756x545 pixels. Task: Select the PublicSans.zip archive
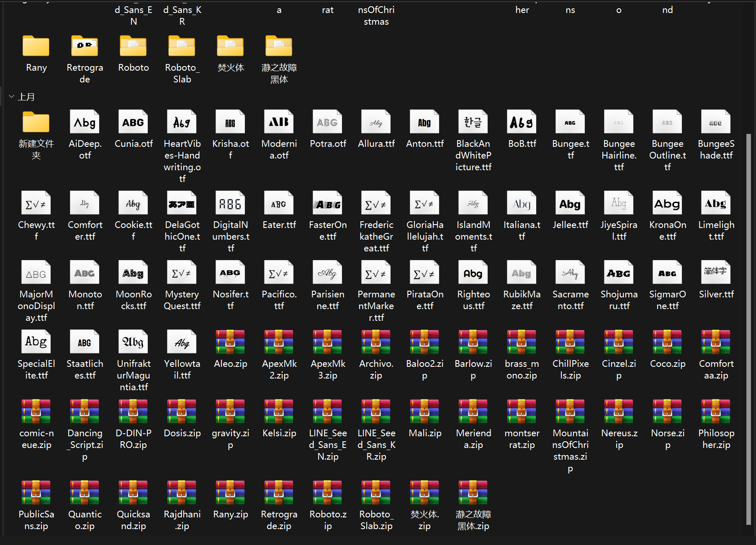click(36, 493)
